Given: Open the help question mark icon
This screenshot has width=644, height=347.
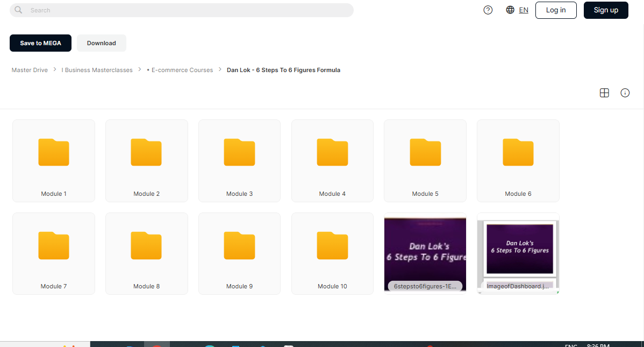Looking at the screenshot, I should click(488, 10).
